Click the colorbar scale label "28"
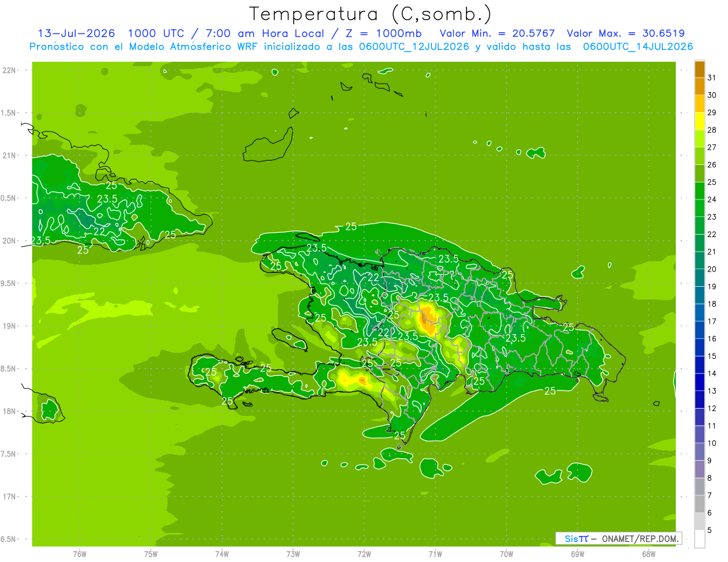This screenshot has width=728, height=562. (x=712, y=130)
